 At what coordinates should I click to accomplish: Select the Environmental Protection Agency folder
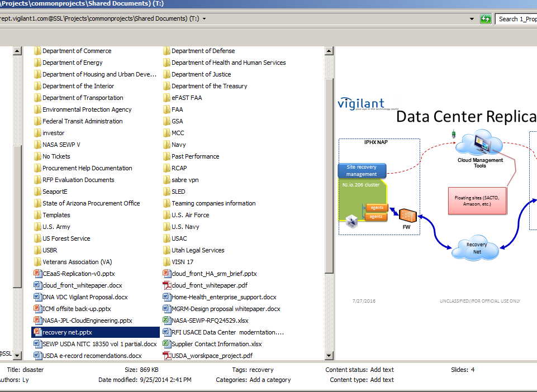pos(87,109)
